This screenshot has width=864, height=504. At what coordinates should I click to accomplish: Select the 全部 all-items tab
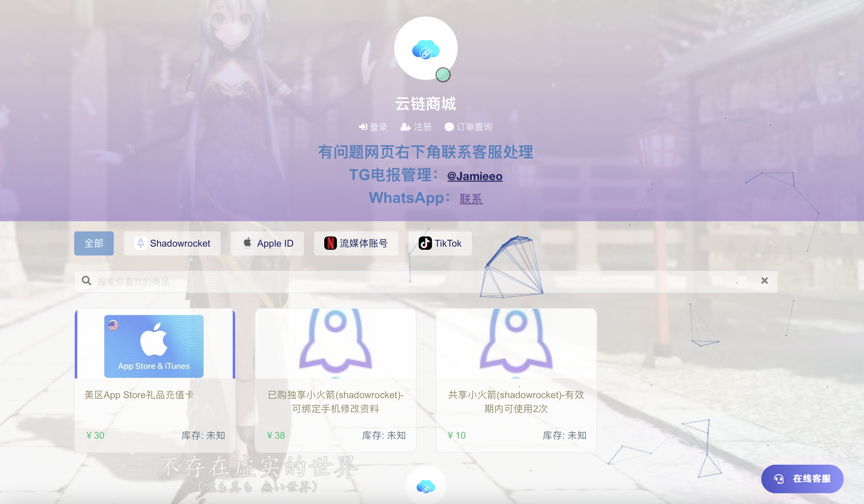(93, 243)
